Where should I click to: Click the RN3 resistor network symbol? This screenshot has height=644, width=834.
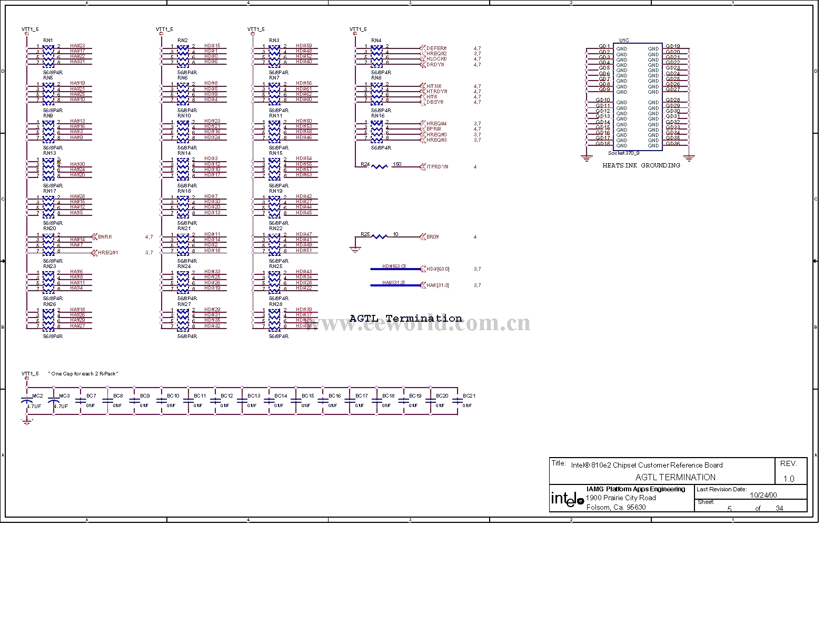pyautogui.click(x=274, y=56)
